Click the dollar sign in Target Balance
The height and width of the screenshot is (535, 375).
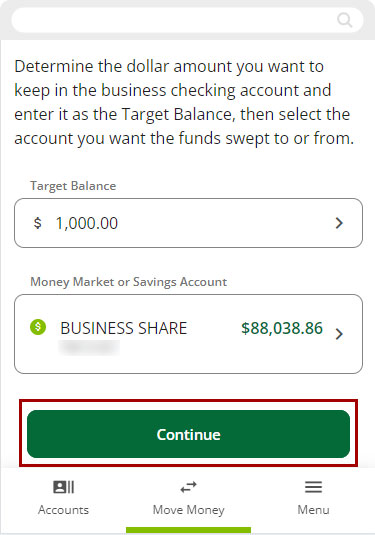pyautogui.click(x=38, y=223)
